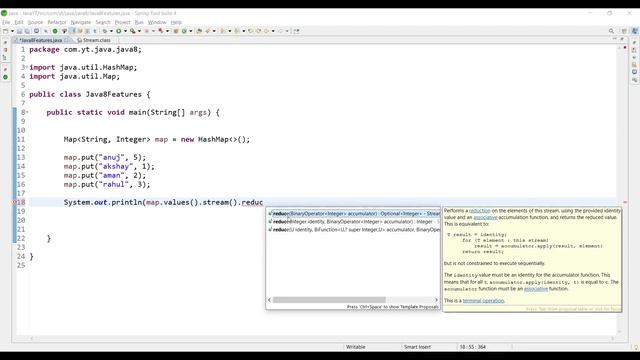Open the Refactor menu
The height and width of the screenshot is (360, 640).
click(x=57, y=22)
